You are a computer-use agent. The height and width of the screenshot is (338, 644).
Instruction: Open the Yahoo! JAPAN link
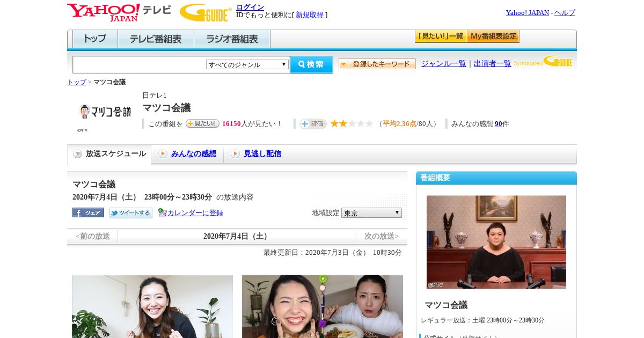[x=528, y=13]
